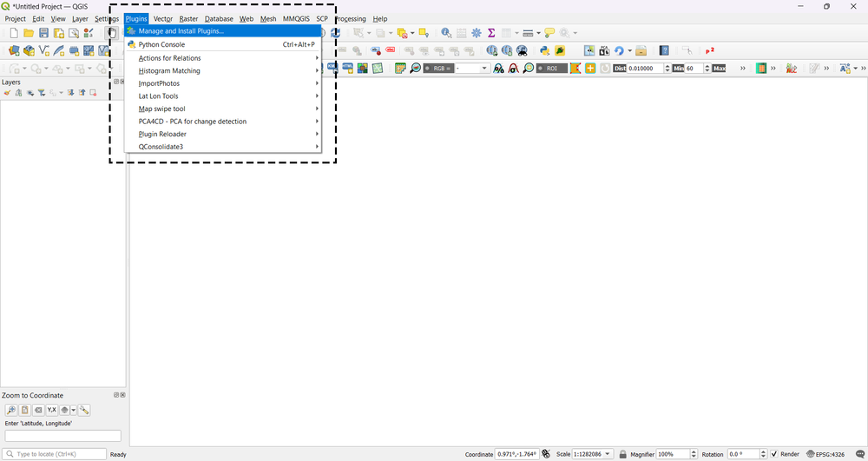Open the Vector menu

tap(163, 19)
